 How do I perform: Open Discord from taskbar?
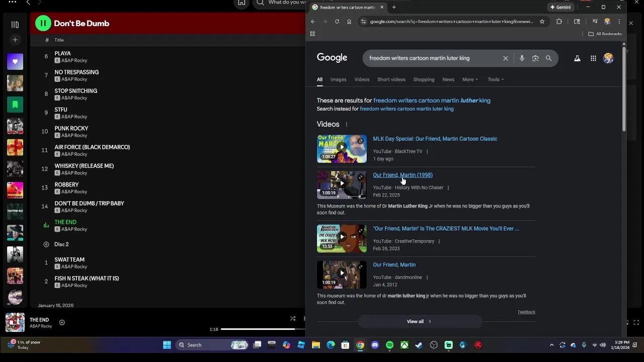coord(375,345)
